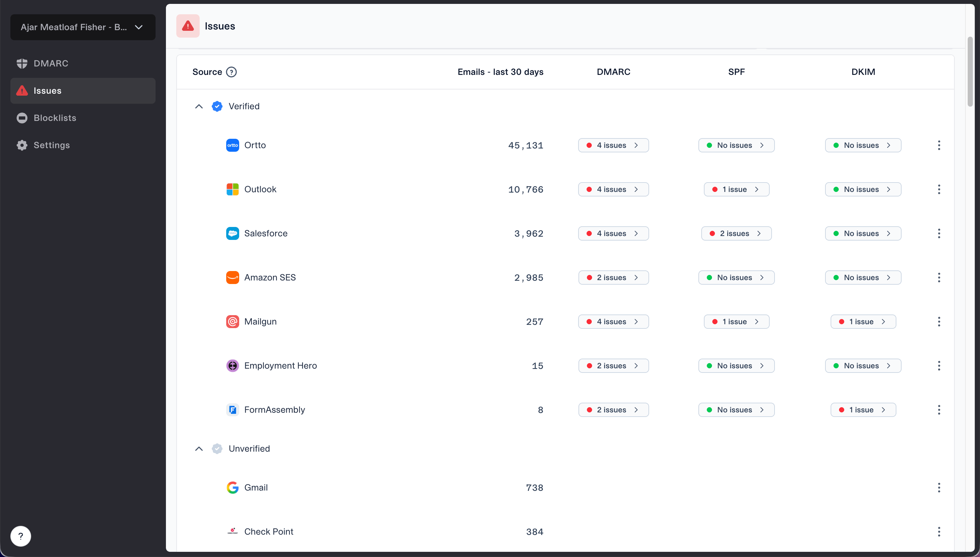
Task: View Mailgun's 1 DKIM issue
Action: coord(863,322)
